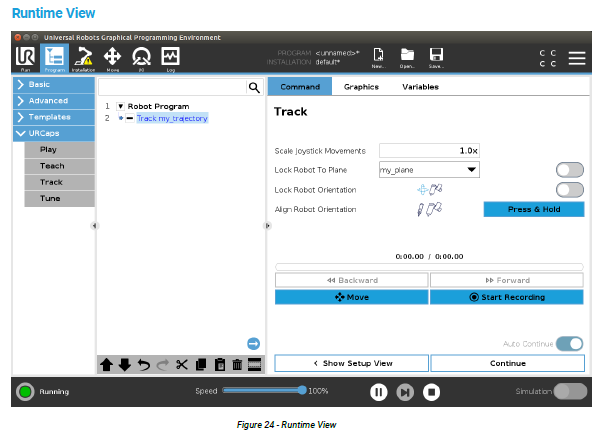Open the I/O tab icon

[141, 58]
